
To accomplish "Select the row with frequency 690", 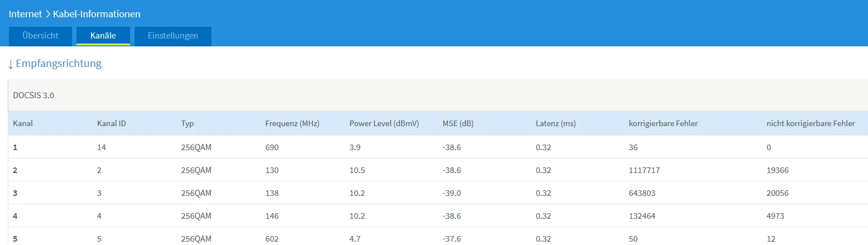I will click(x=438, y=147).
